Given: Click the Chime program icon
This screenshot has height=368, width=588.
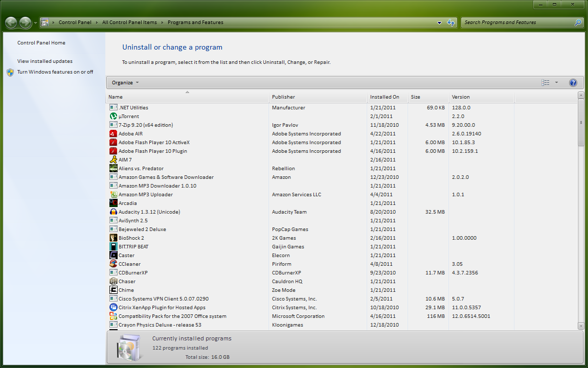Looking at the screenshot, I should pos(113,290).
